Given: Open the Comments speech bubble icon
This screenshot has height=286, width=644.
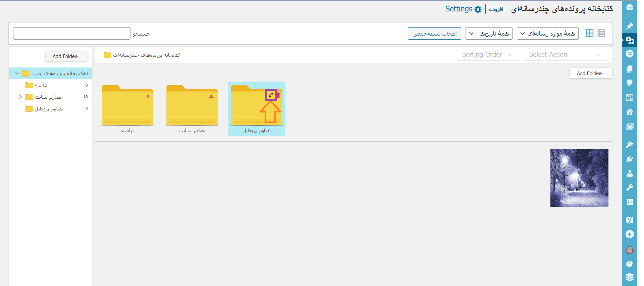Looking at the screenshot, I should (x=630, y=83).
